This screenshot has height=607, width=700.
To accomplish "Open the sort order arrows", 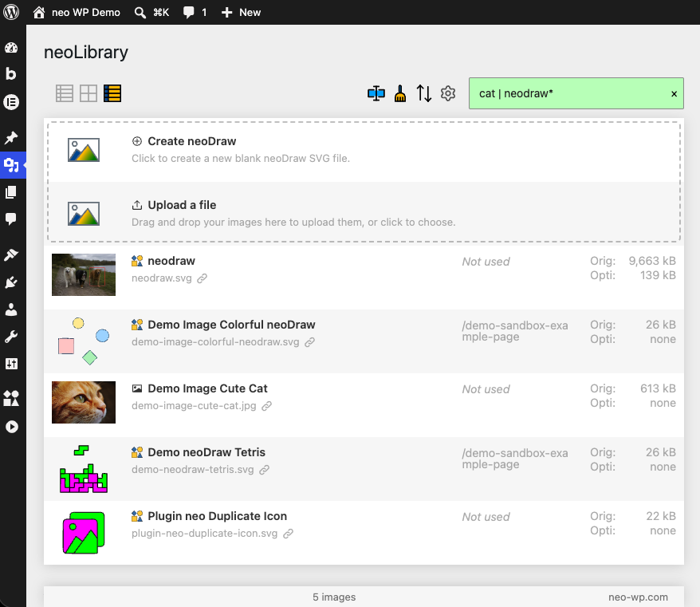I will click(423, 93).
